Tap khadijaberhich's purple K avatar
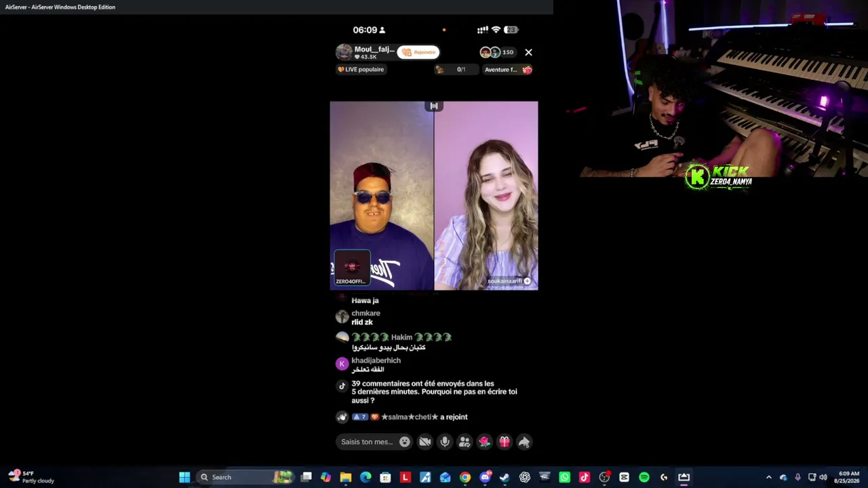This screenshot has height=488, width=868. (342, 364)
